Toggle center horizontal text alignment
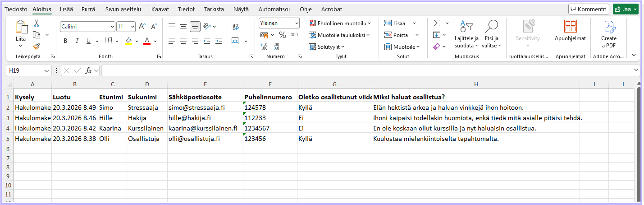The width and height of the screenshot is (644, 205). pos(183,41)
